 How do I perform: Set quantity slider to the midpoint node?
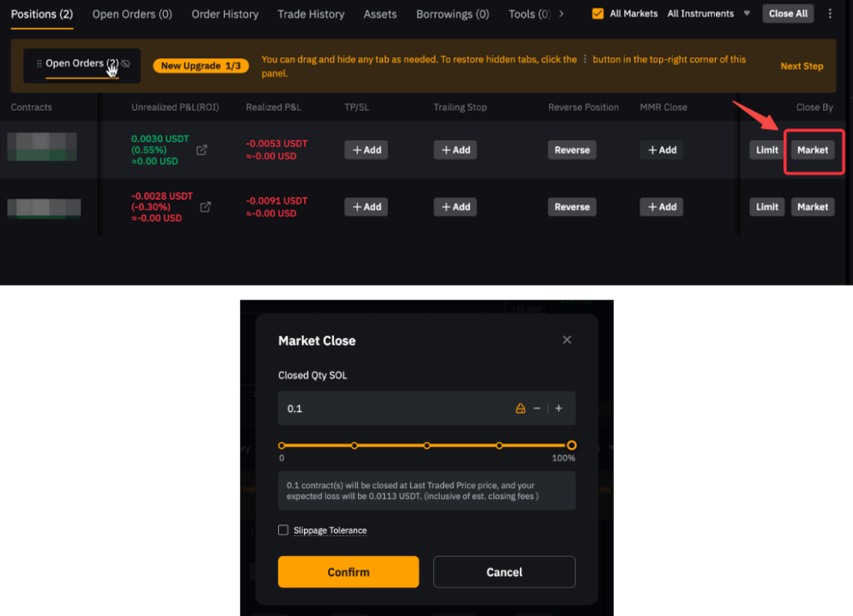pyautogui.click(x=426, y=445)
